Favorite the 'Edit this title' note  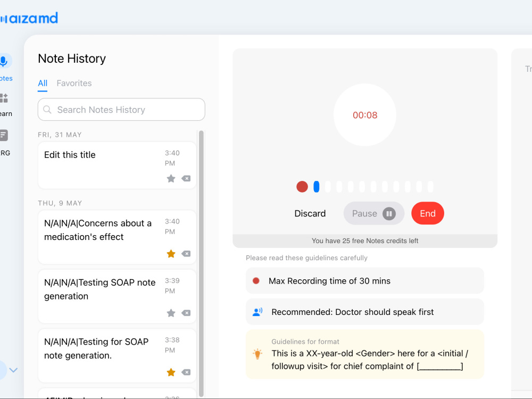pyautogui.click(x=171, y=178)
